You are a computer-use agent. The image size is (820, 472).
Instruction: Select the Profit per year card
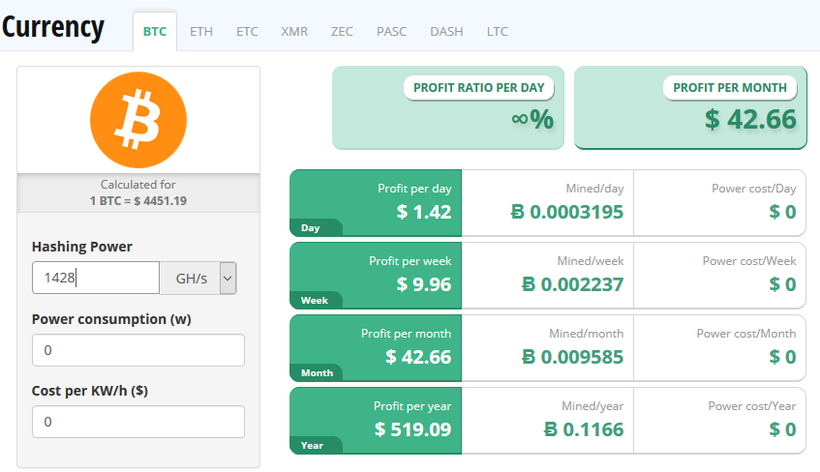pos(375,421)
